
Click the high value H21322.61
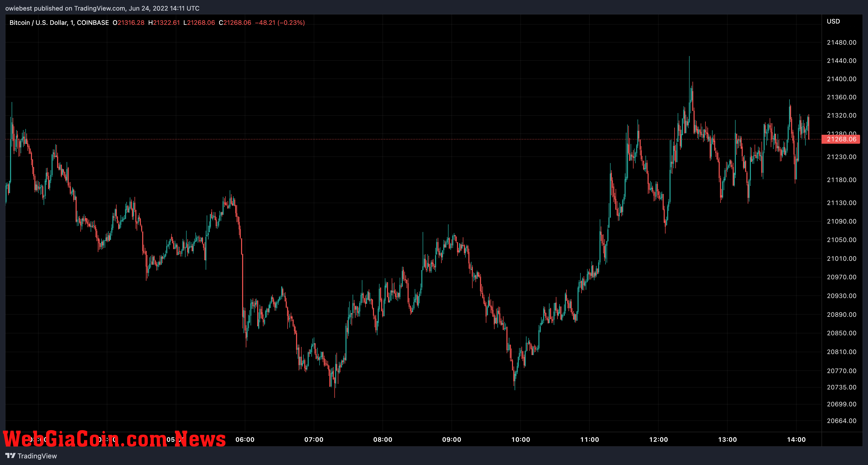tap(164, 22)
